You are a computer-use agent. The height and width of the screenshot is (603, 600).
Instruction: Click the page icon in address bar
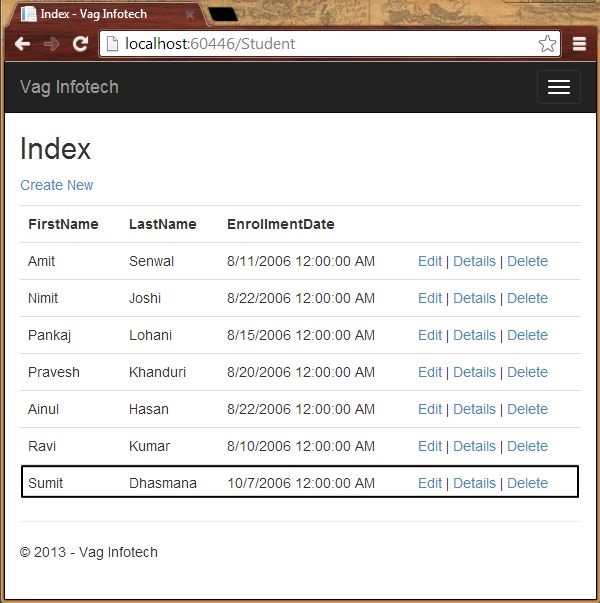[x=112, y=43]
